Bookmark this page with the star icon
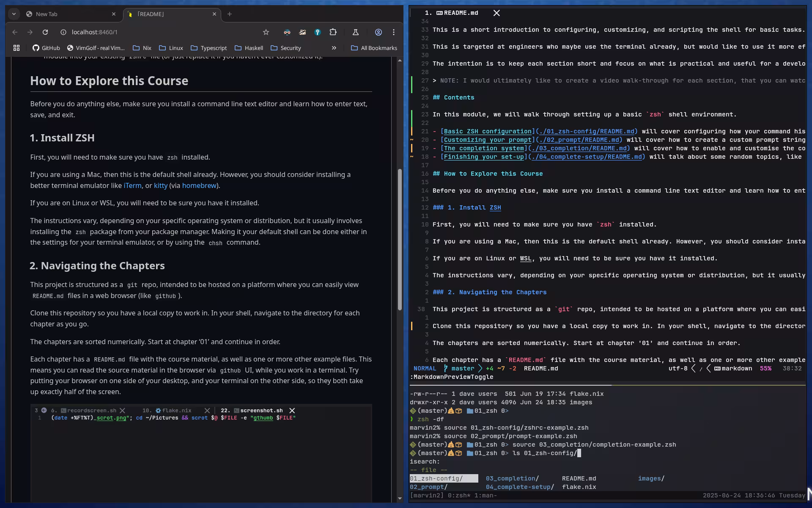 266,32
